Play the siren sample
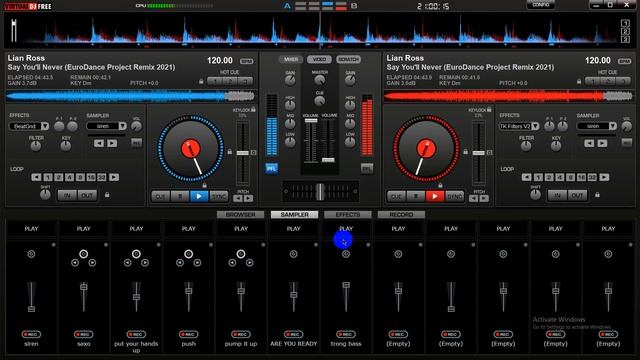Image resolution: width=640 pixels, height=360 pixels. coord(31,229)
